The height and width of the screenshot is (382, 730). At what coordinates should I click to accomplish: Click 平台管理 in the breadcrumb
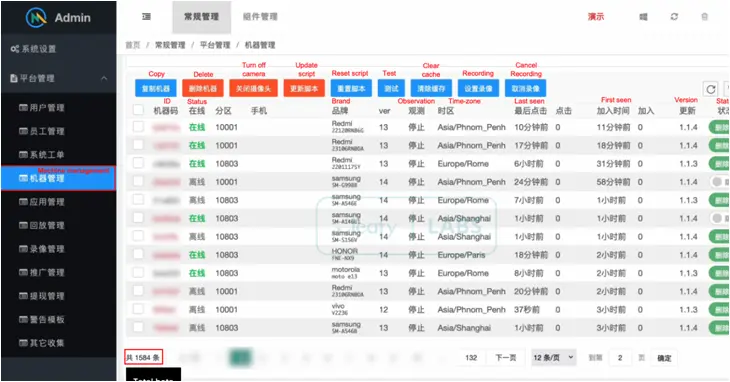[x=215, y=45]
